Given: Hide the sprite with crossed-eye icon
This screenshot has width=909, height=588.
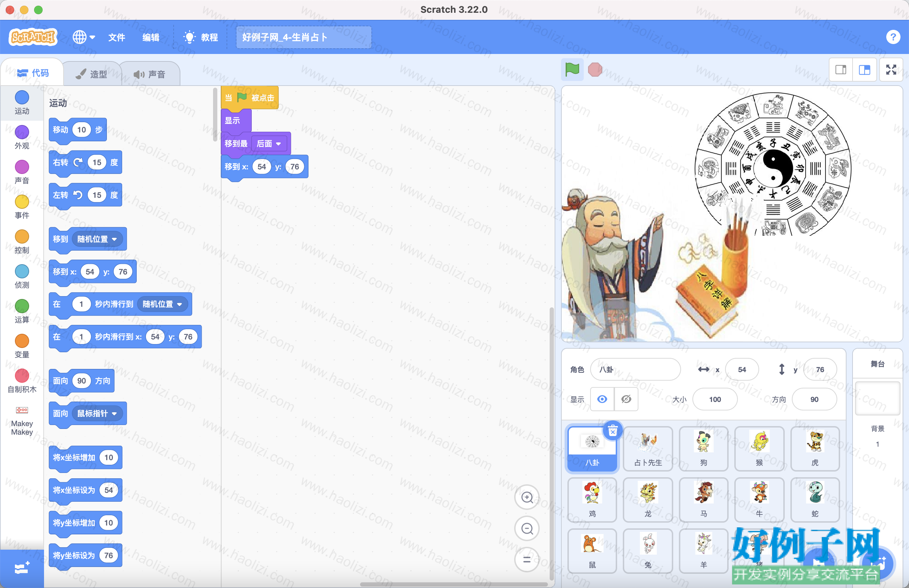Looking at the screenshot, I should coord(626,399).
